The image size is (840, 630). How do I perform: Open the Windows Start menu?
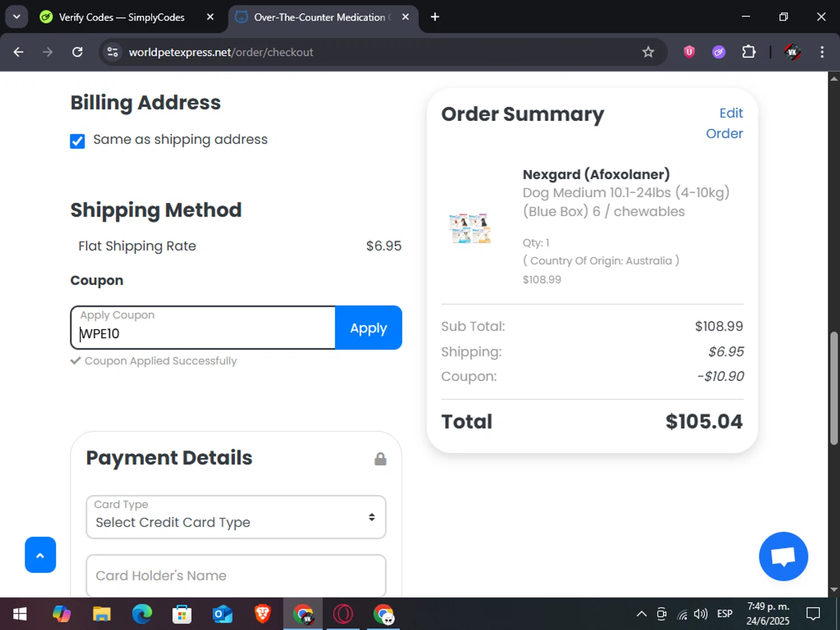click(20, 614)
